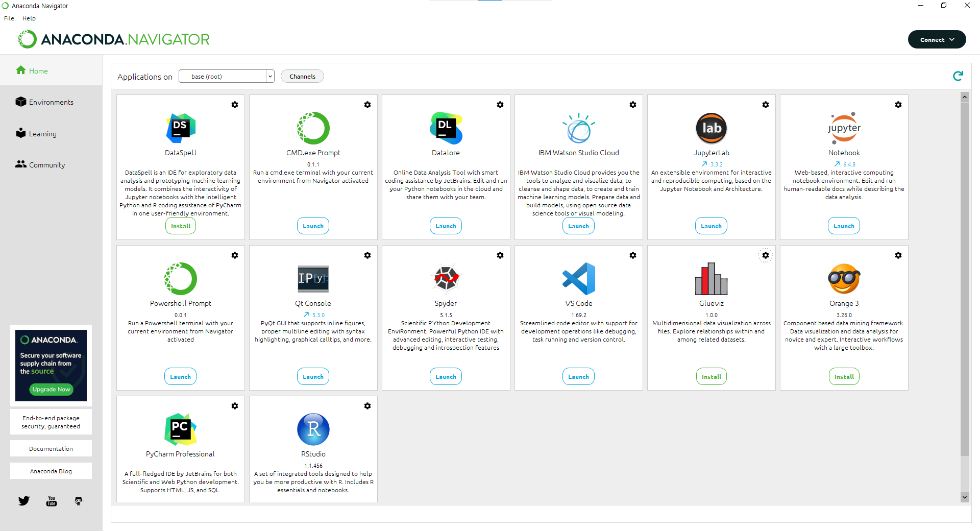Open the CMD.exe Prompt card settings gear

click(x=367, y=105)
